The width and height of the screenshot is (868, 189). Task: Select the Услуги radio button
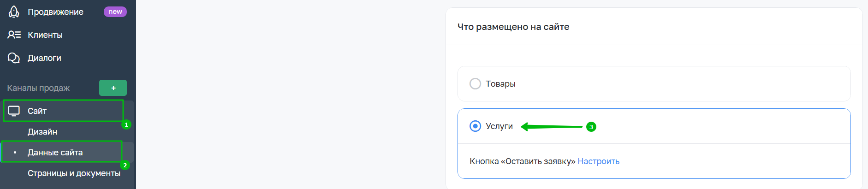point(475,126)
